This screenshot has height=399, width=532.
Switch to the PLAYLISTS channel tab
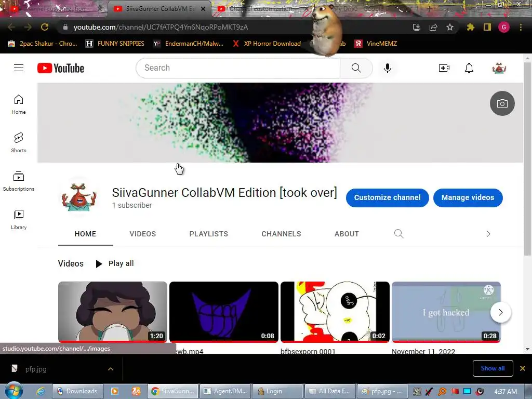click(209, 234)
